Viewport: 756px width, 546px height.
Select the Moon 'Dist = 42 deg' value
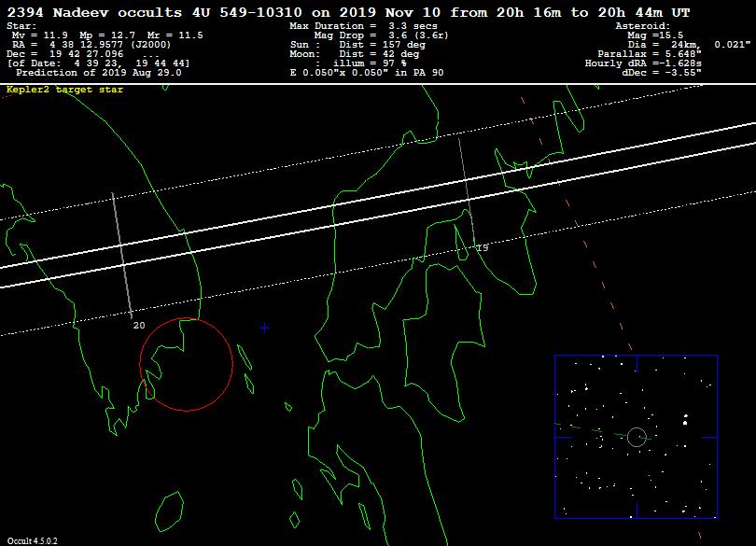(x=379, y=54)
